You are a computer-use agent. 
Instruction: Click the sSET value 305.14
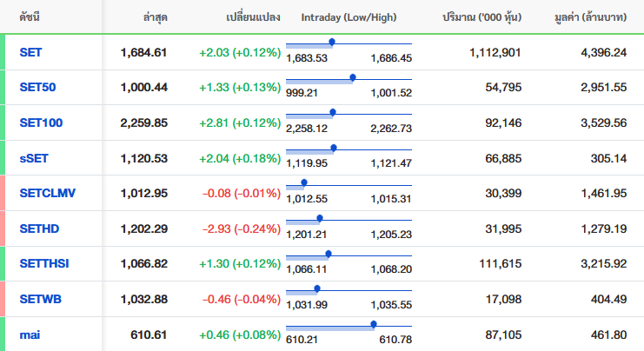[x=608, y=158]
